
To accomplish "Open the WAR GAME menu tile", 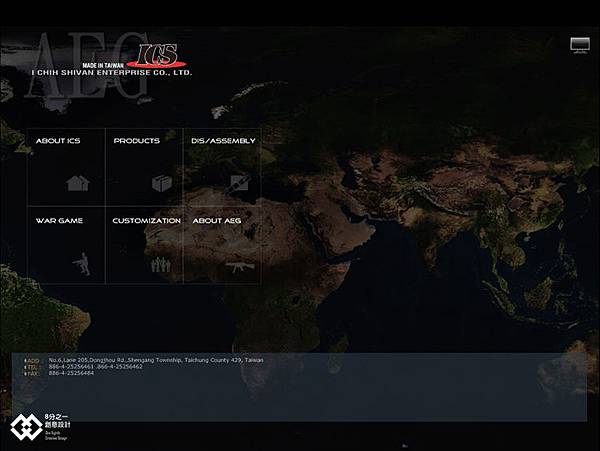I will point(66,245).
